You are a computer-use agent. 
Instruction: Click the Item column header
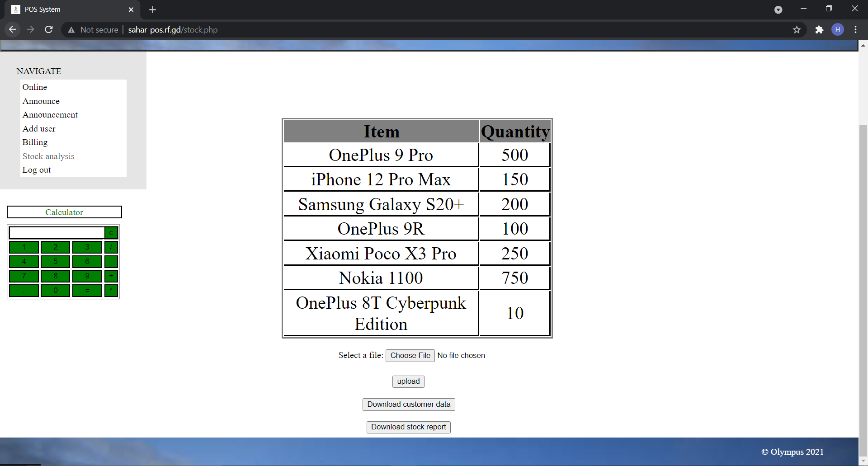pos(381,132)
